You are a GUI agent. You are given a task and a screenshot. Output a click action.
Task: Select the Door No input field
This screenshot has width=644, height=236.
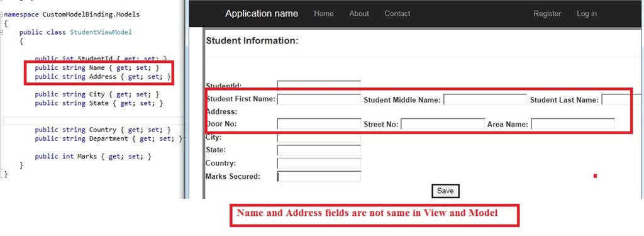coord(319,124)
